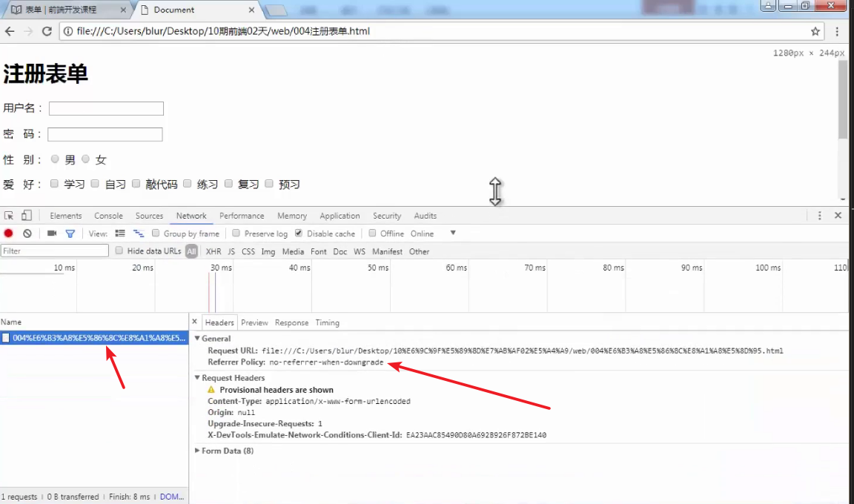
Task: Switch to the Elements panel
Action: click(x=66, y=216)
